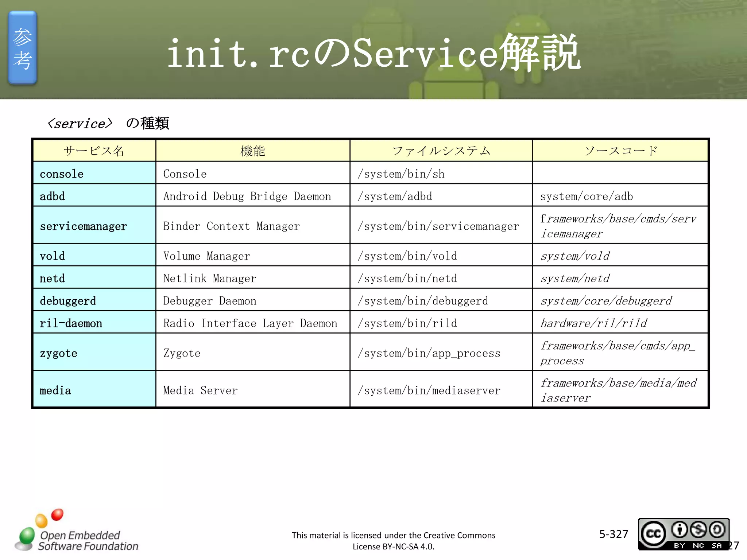Click the Zygote function cell

[253, 352]
